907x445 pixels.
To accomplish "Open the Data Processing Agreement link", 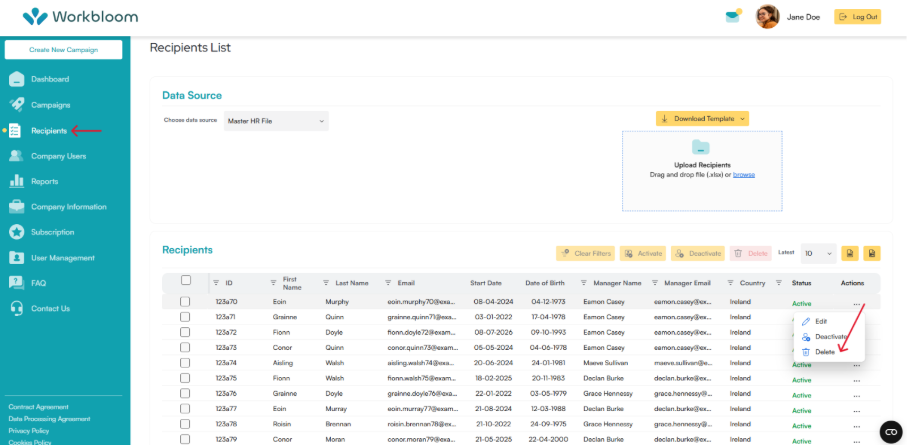I will pyautogui.click(x=49, y=419).
